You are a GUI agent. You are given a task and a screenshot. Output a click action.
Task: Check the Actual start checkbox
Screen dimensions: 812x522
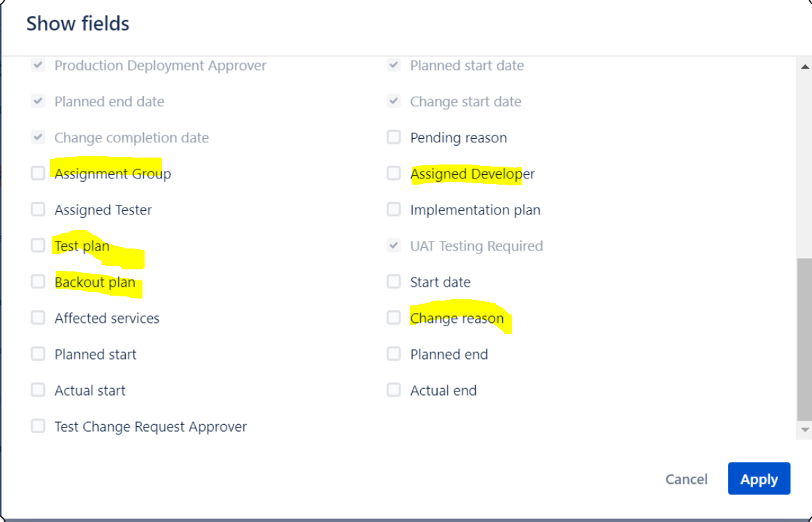(38, 389)
